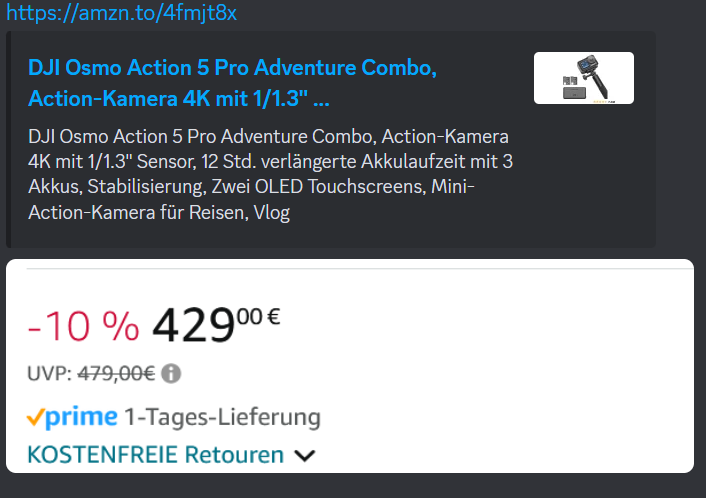Click the star rating strip in thumbnail
706x498 pixels.
click(604, 102)
